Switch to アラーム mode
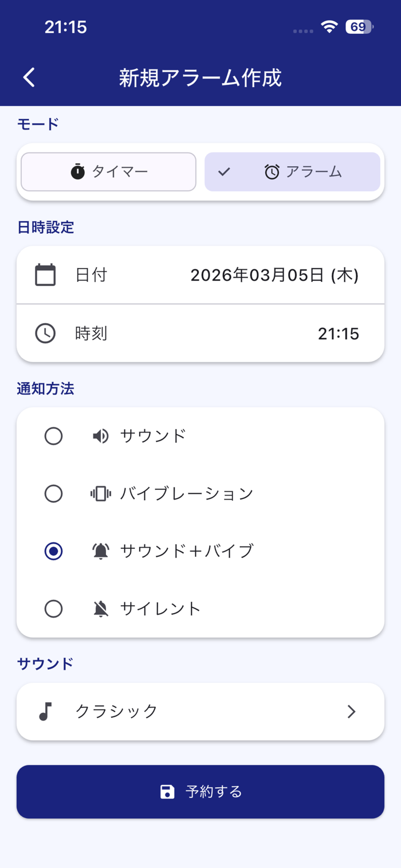The width and height of the screenshot is (401, 868). 292,171
